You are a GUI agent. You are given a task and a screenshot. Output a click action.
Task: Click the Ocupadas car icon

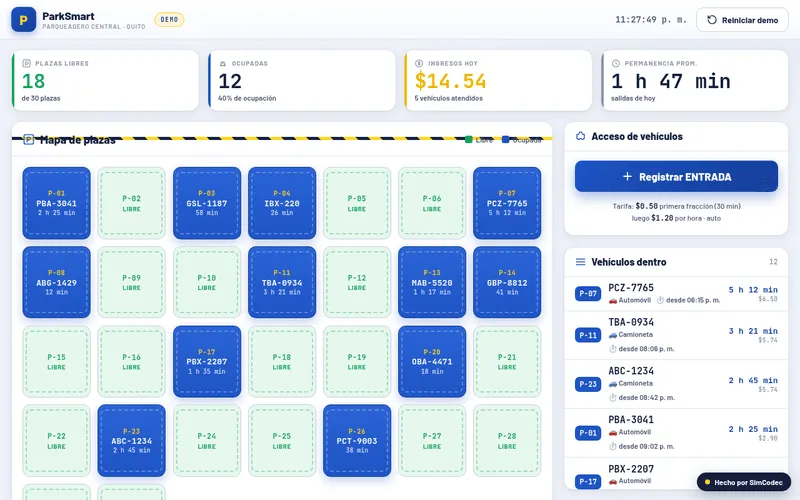click(222, 64)
